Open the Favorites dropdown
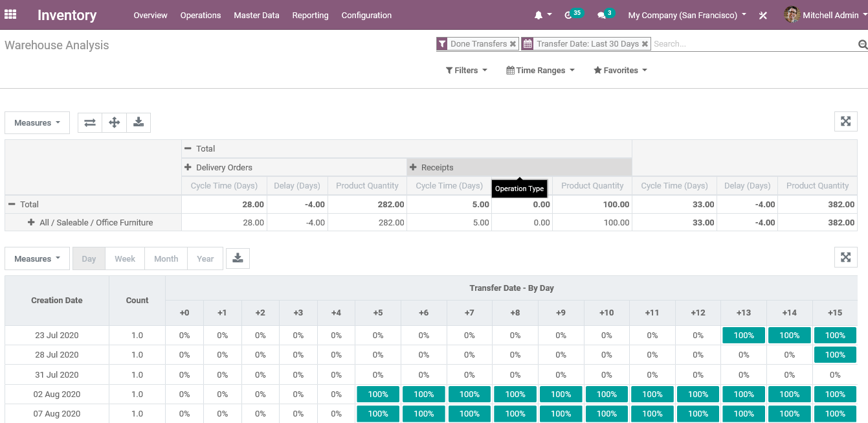Screen dimensions: 868x423 [621, 70]
